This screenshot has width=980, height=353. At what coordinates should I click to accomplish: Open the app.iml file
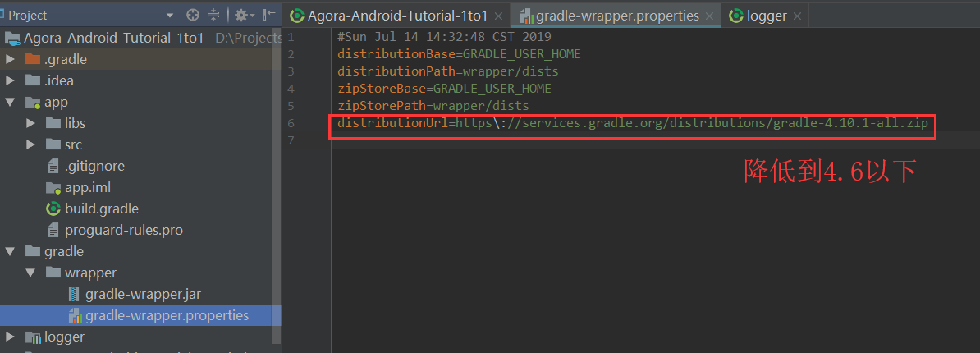click(x=88, y=187)
